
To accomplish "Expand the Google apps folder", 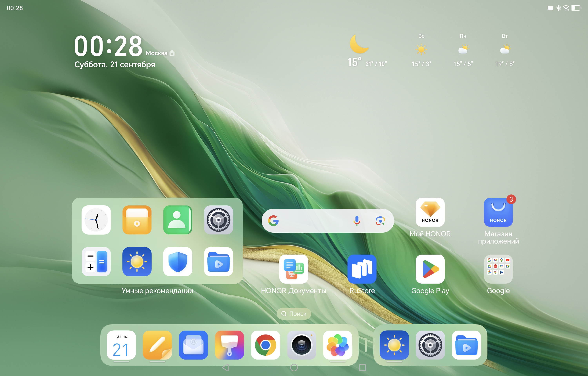I will [x=498, y=269].
